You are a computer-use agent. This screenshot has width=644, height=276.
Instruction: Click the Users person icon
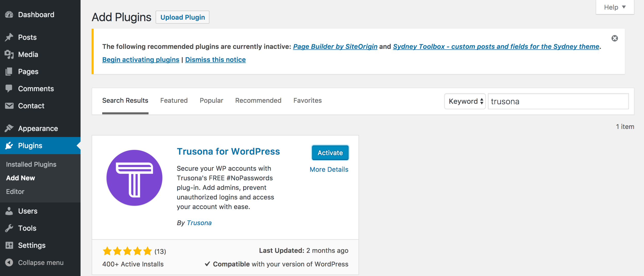[x=9, y=211]
